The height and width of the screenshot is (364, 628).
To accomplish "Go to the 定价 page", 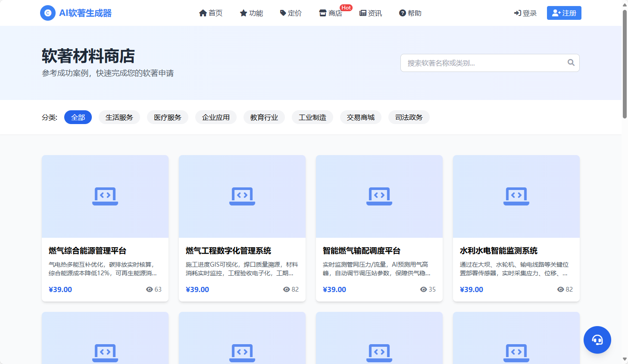I will tap(291, 13).
